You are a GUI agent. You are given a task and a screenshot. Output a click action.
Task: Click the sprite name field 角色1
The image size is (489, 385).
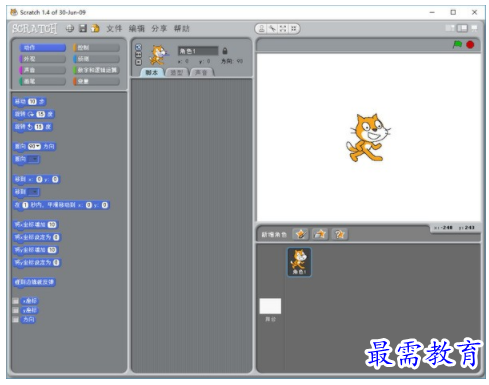click(x=198, y=51)
